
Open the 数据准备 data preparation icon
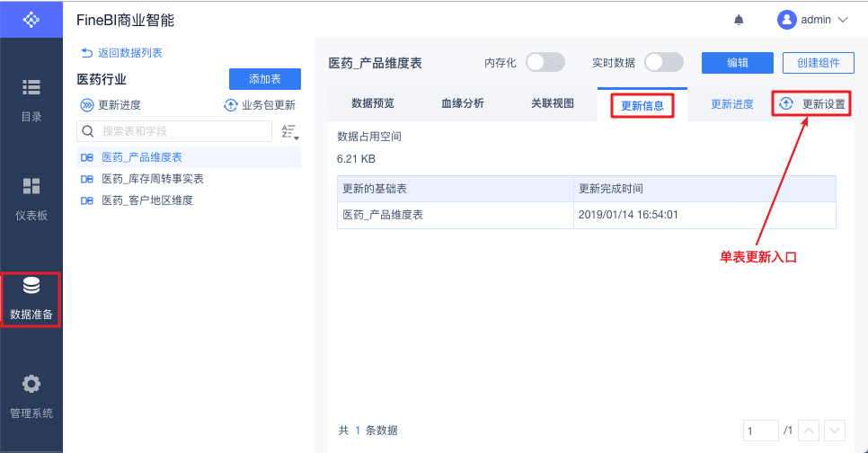pos(31,287)
